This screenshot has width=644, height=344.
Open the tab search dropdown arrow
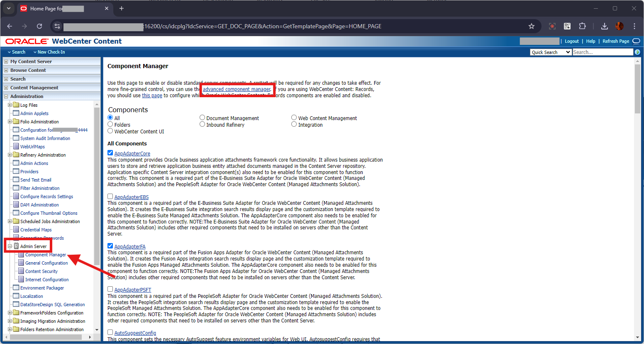point(9,8)
